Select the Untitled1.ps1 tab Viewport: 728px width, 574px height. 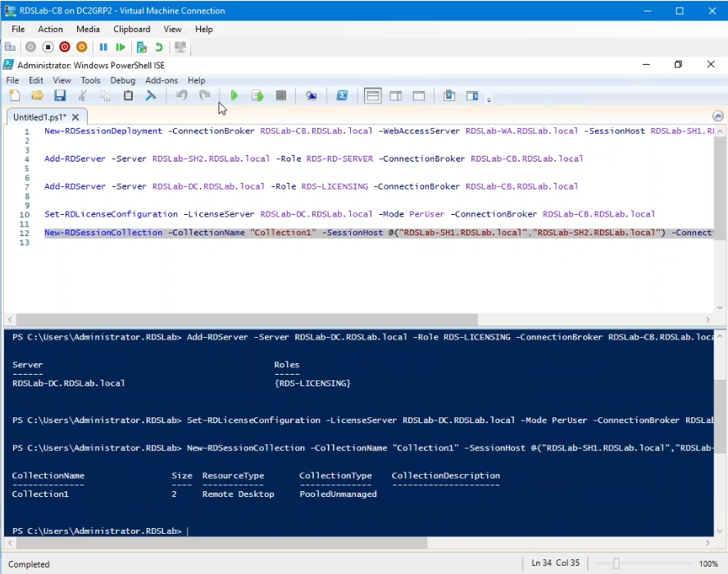point(39,116)
